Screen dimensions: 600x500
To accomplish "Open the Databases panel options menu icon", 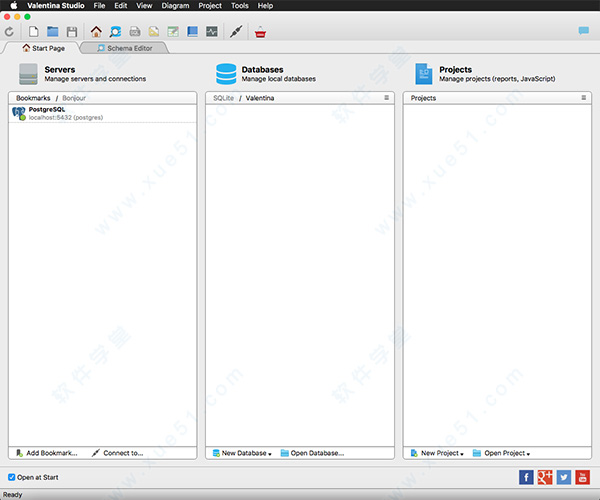I will click(386, 98).
